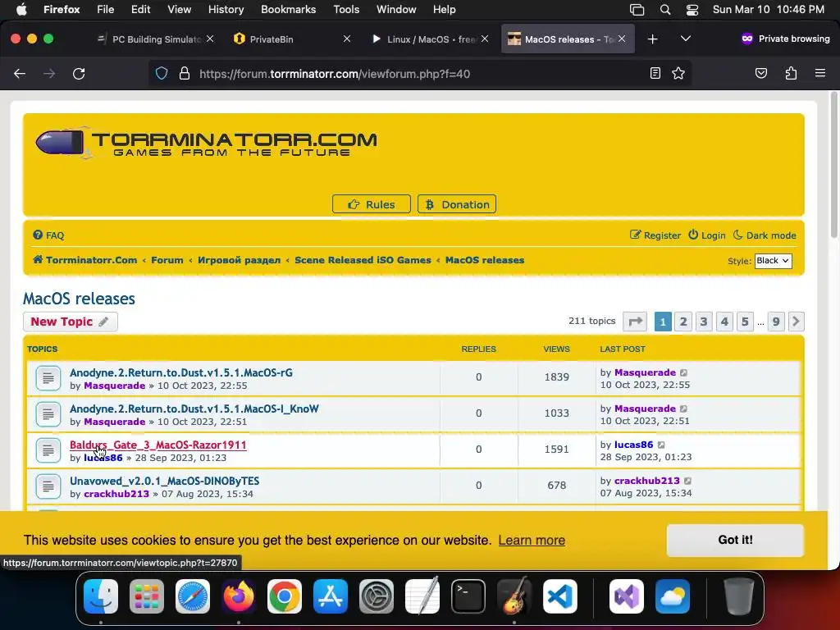Click topic icon beside Baldurs_Gate_3 row

click(48, 450)
